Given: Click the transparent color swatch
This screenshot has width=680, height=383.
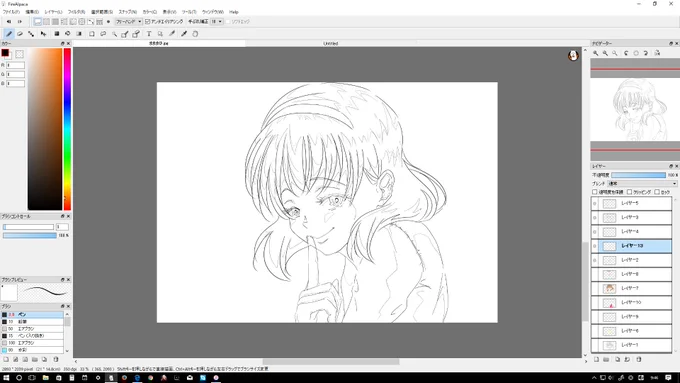Looking at the screenshot, I should [x=20, y=54].
